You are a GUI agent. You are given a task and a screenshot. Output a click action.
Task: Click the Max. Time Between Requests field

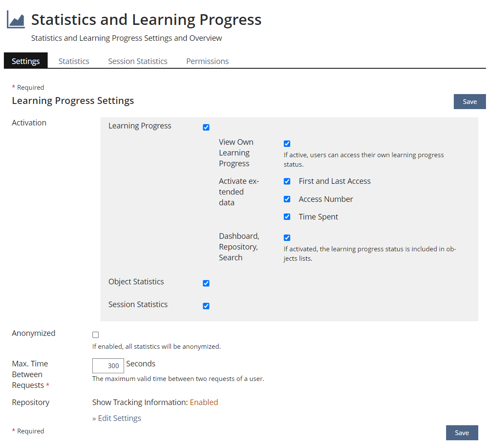coord(108,366)
